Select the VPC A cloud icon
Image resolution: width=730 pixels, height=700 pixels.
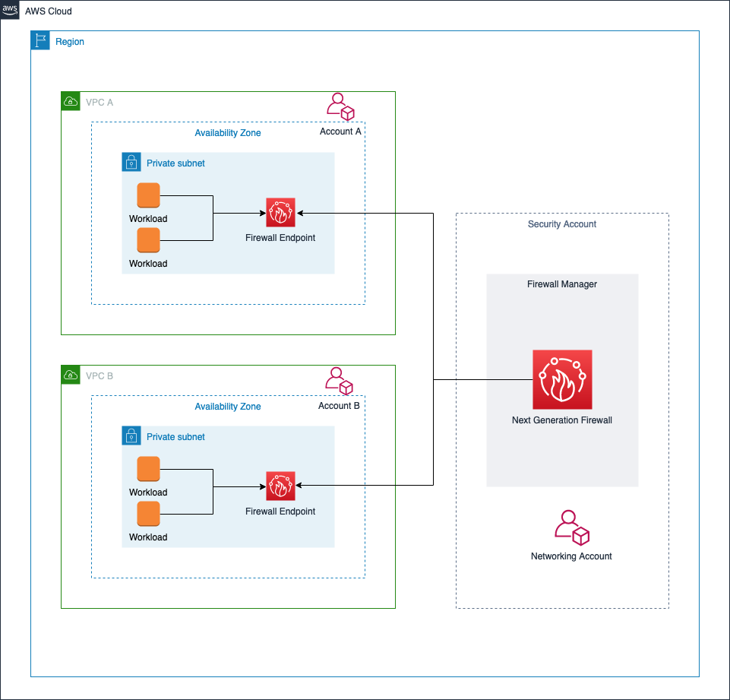[71, 101]
